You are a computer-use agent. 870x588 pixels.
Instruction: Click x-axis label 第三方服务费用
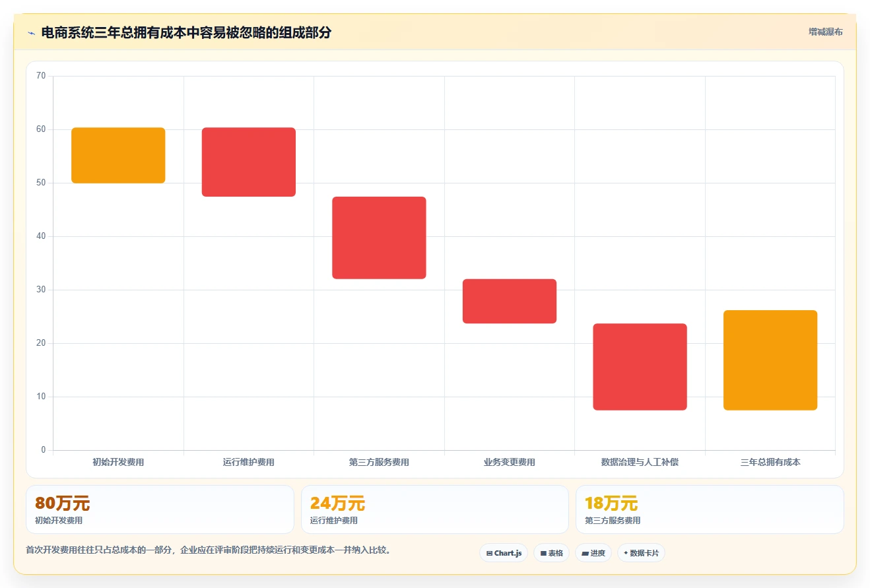pyautogui.click(x=379, y=462)
